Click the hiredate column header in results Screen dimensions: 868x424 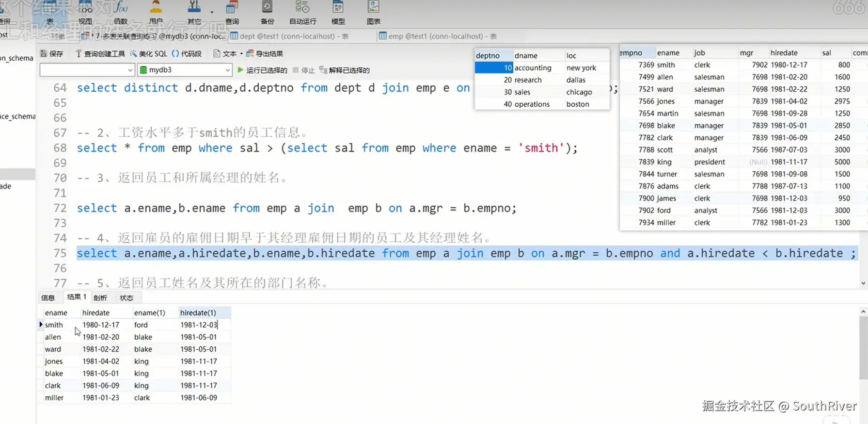tap(106, 312)
